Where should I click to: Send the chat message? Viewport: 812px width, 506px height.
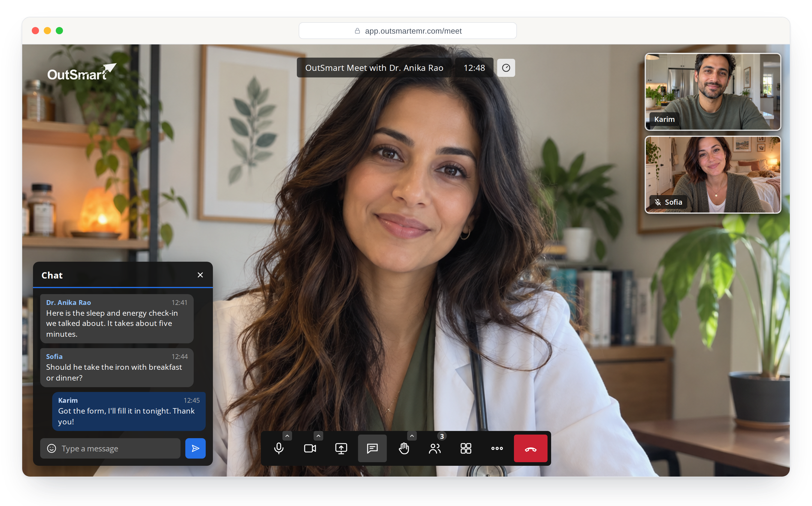[x=195, y=448]
